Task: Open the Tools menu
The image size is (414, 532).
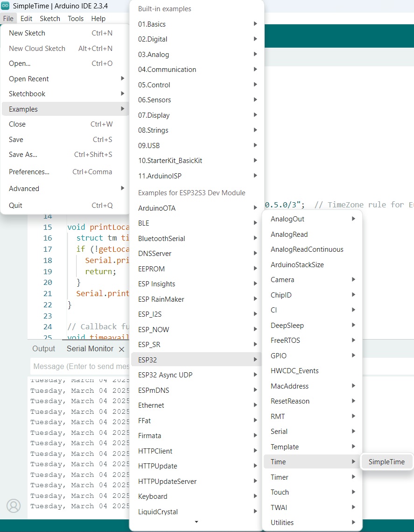Action: [76, 19]
